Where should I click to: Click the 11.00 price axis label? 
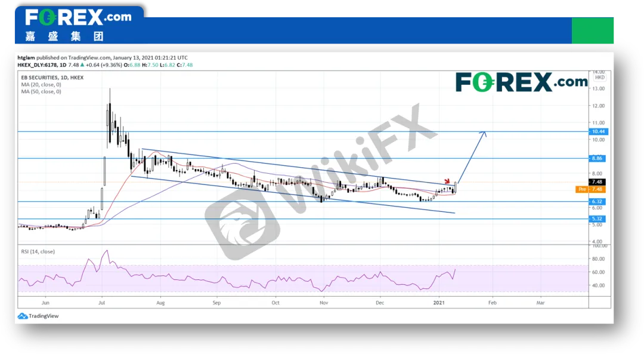tap(599, 122)
